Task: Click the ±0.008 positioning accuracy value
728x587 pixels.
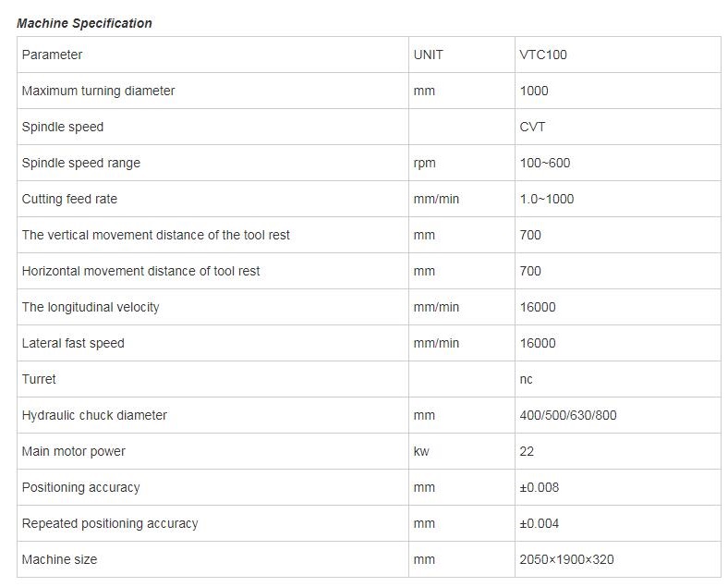Action: (539, 487)
